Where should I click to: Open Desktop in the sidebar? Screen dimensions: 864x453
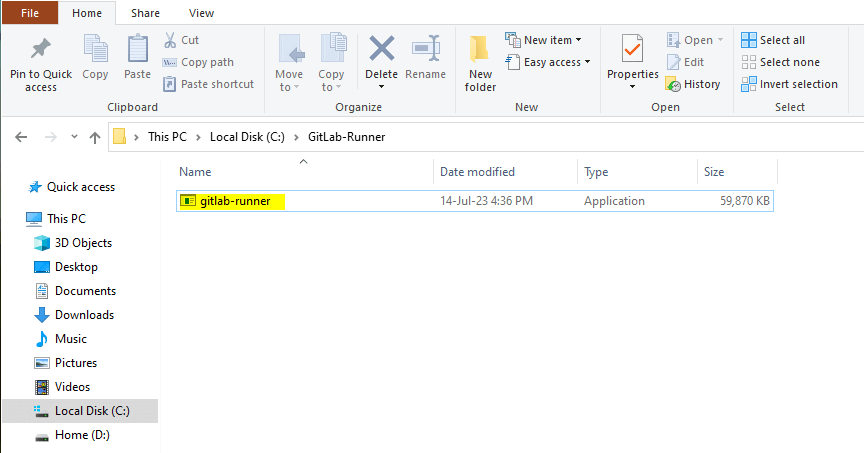66,267
